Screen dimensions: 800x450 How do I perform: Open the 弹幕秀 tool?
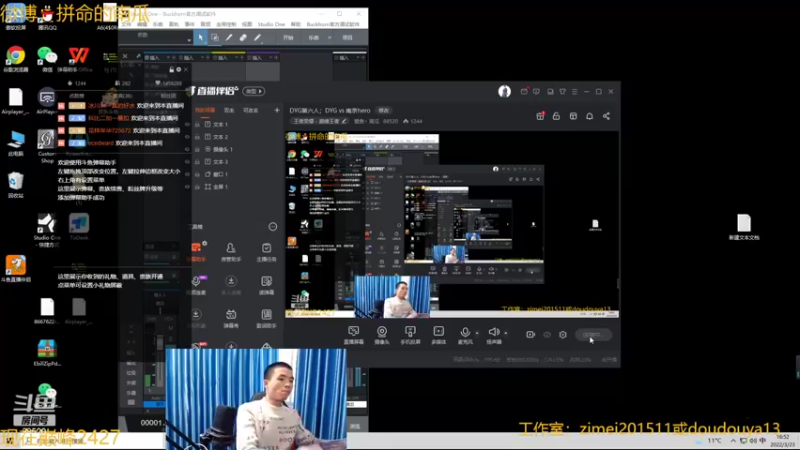231,318
